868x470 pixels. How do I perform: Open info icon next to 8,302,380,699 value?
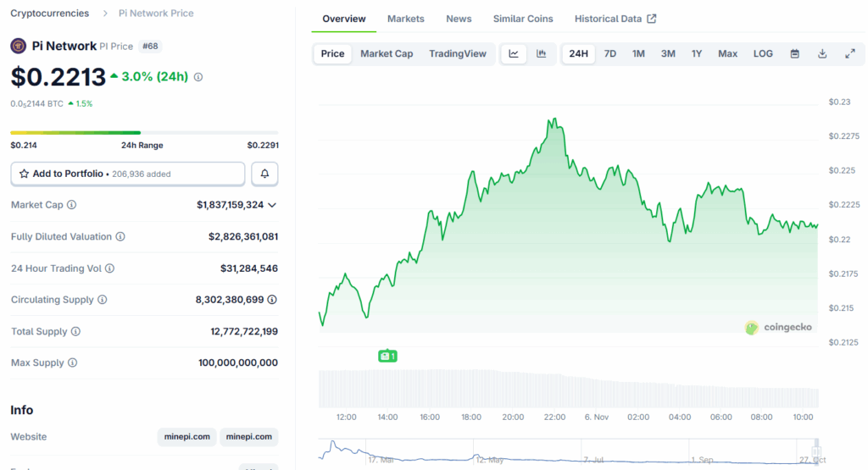272,300
